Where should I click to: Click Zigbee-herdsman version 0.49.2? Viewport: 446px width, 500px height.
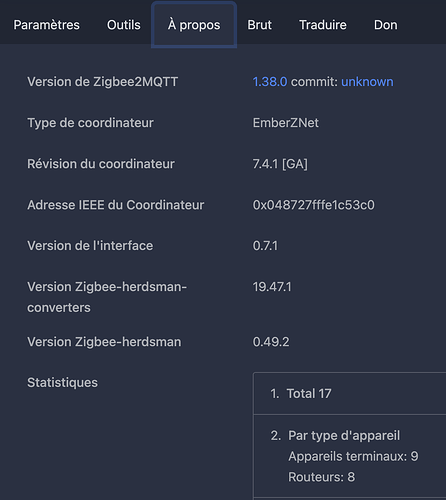(271, 342)
